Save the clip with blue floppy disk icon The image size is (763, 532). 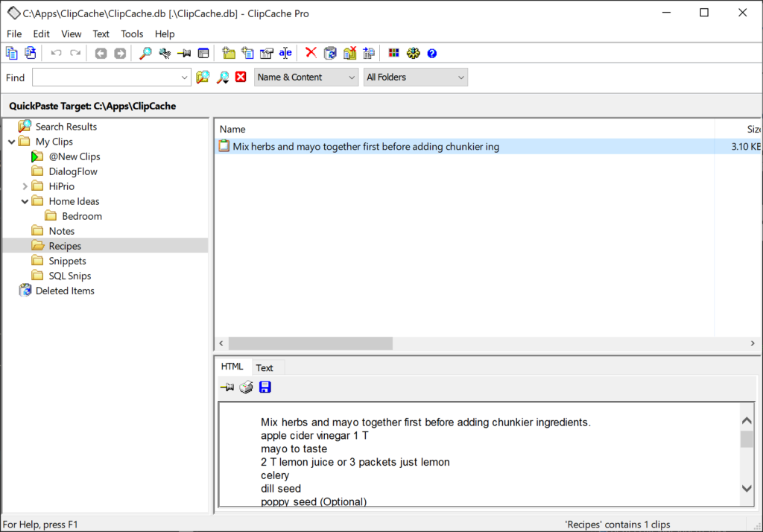(265, 387)
